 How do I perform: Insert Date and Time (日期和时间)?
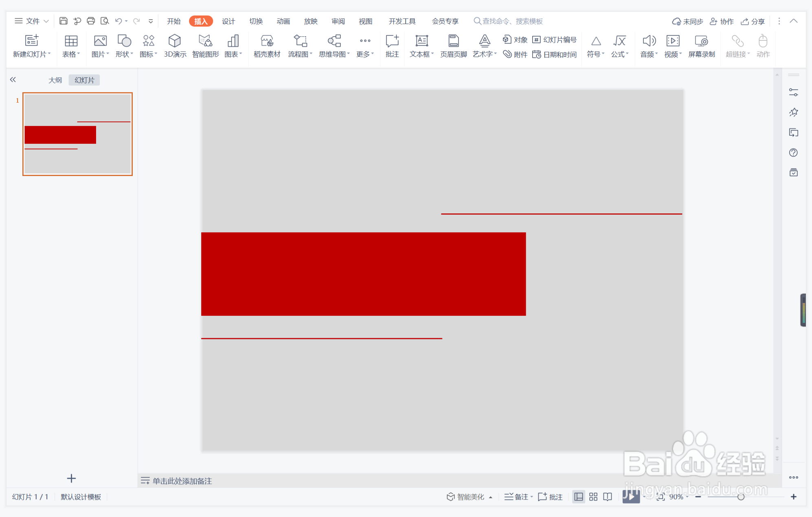click(x=555, y=54)
